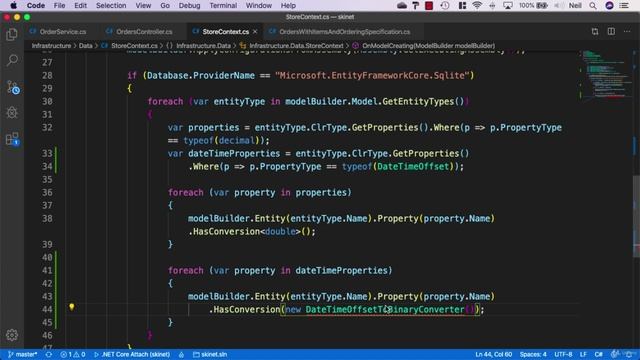
Task: Open the Extensions view in activity bar
Action: pos(12,139)
